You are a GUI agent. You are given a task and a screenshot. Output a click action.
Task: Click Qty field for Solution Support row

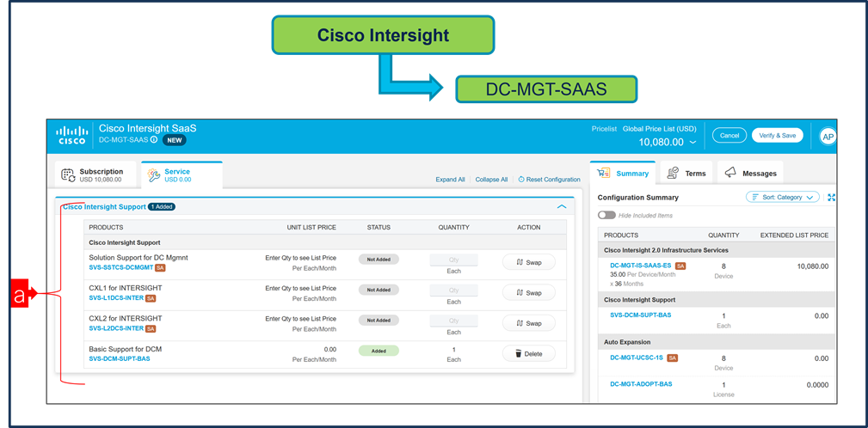[454, 260]
